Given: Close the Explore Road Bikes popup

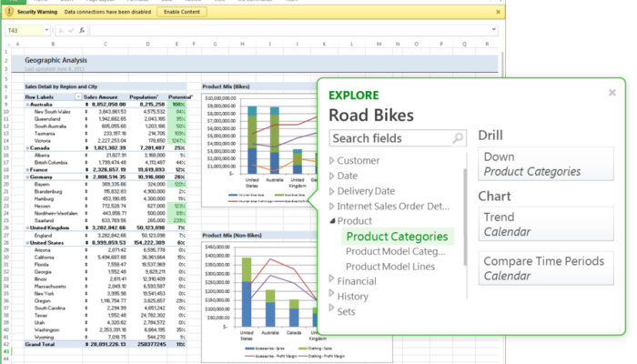Looking at the screenshot, I should pyautogui.click(x=612, y=93).
